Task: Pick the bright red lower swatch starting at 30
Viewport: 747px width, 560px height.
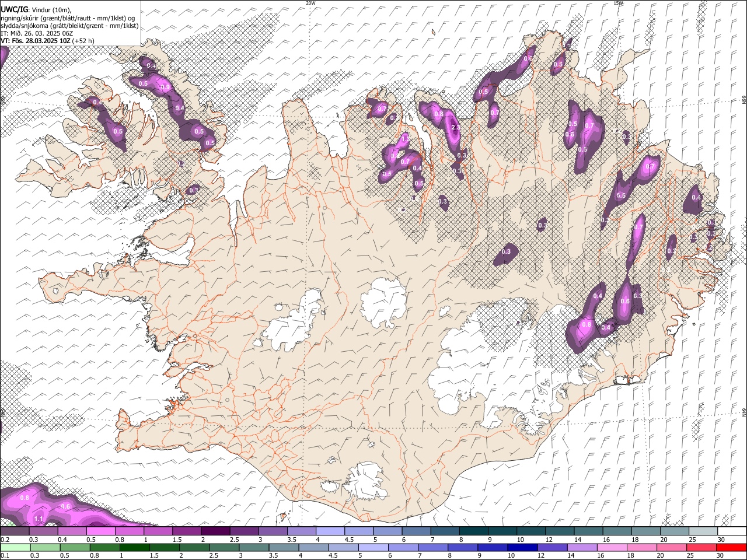Action: point(732,547)
